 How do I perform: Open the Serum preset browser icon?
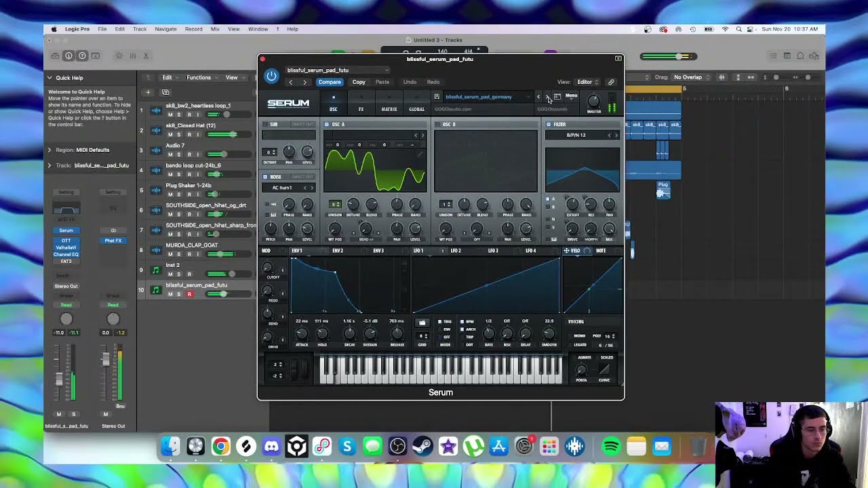[x=557, y=97]
